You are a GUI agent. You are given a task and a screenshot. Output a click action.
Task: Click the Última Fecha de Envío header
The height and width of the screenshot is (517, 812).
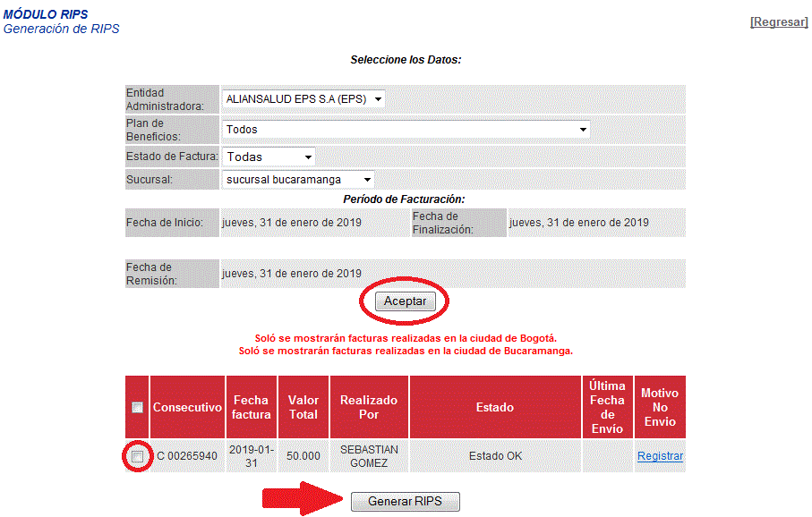tap(607, 407)
